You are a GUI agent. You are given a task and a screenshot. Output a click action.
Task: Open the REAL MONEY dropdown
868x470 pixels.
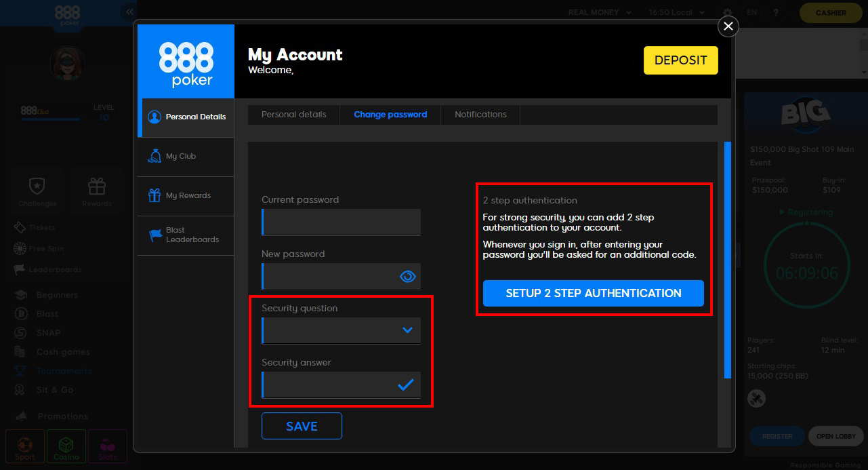click(x=600, y=12)
